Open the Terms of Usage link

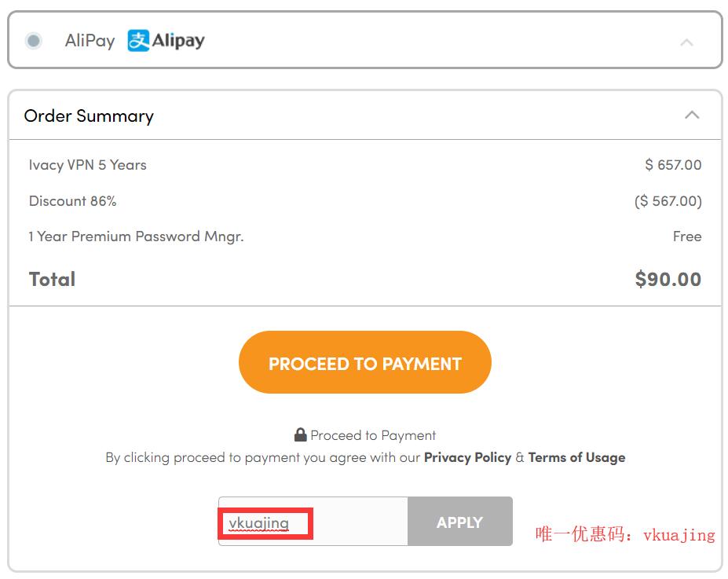[x=576, y=457]
